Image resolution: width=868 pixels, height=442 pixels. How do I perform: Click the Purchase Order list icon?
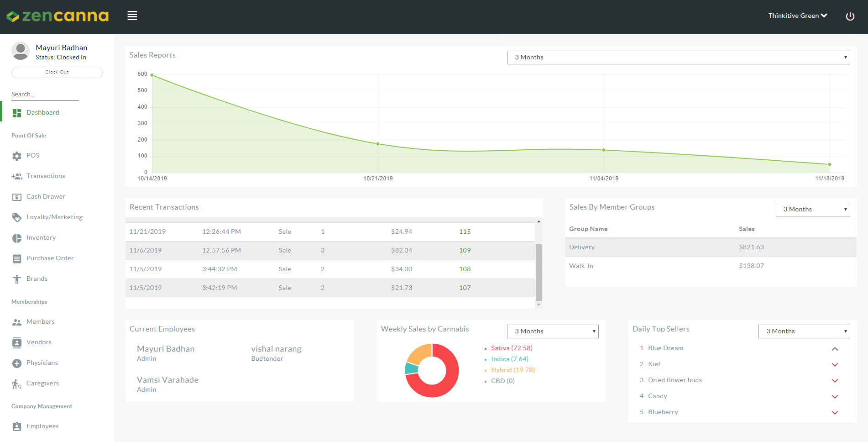coord(17,258)
